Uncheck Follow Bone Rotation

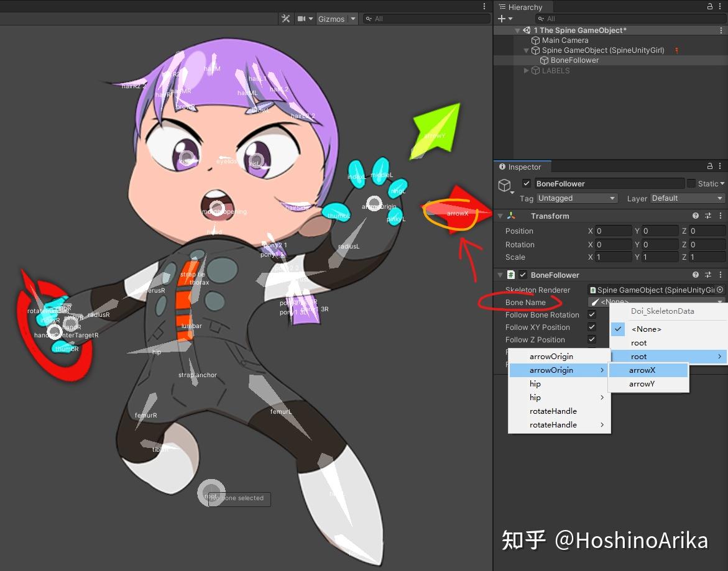592,314
